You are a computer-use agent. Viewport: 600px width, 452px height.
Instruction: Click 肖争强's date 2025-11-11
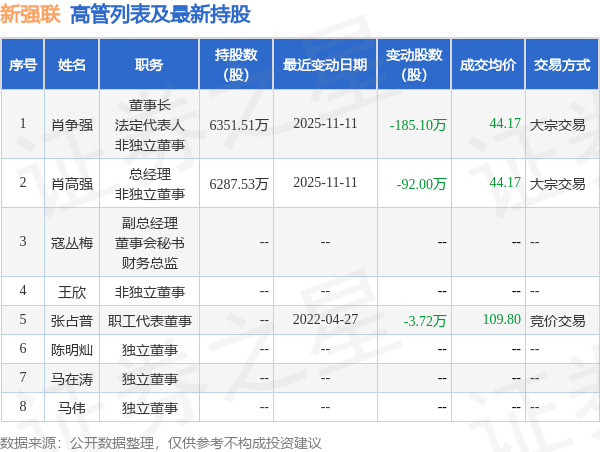(x=325, y=123)
